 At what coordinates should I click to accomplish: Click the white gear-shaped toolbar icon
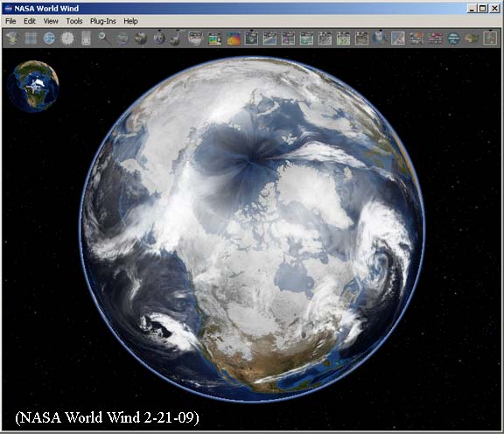click(67, 38)
